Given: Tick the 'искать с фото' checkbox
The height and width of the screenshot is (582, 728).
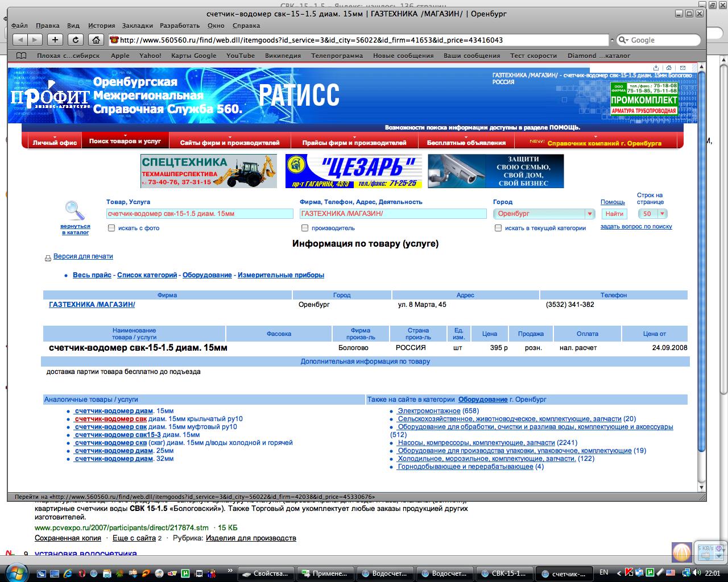Looking at the screenshot, I should [111, 228].
